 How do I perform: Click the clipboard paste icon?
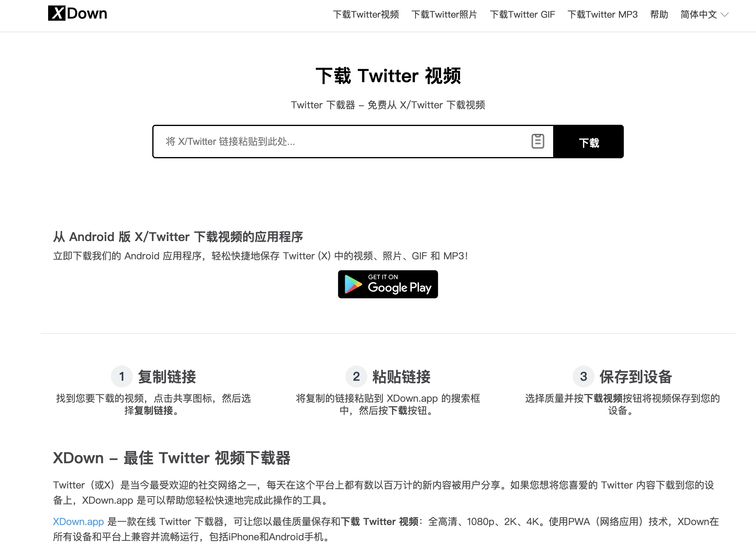click(537, 141)
